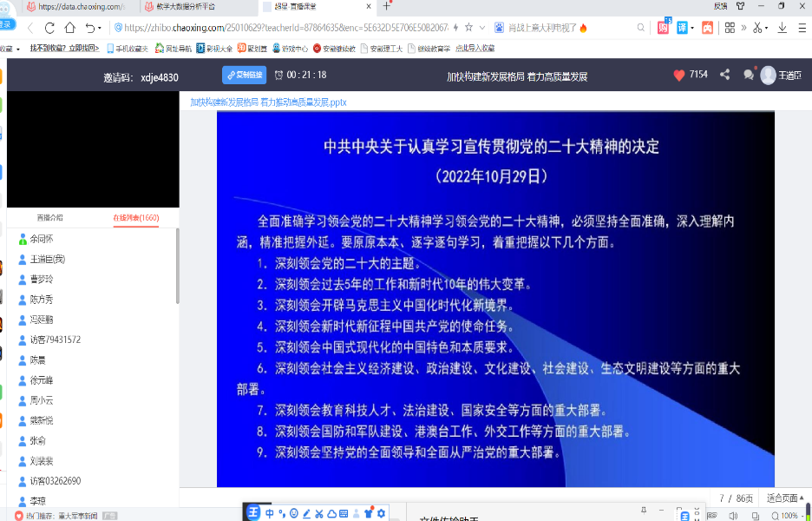
Task: Select 在线列表(1660) tab
Action: [x=136, y=218]
